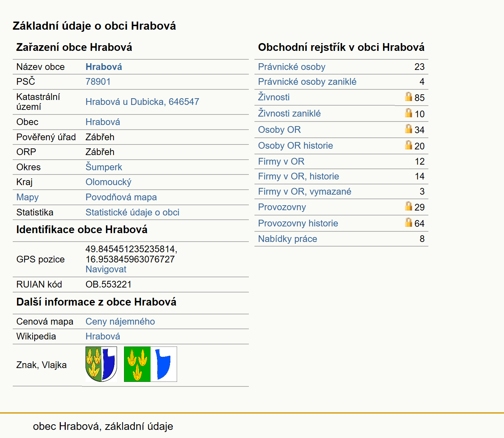Click the lock icon in Provozovny historie row
This screenshot has height=438, width=504.
tap(409, 222)
